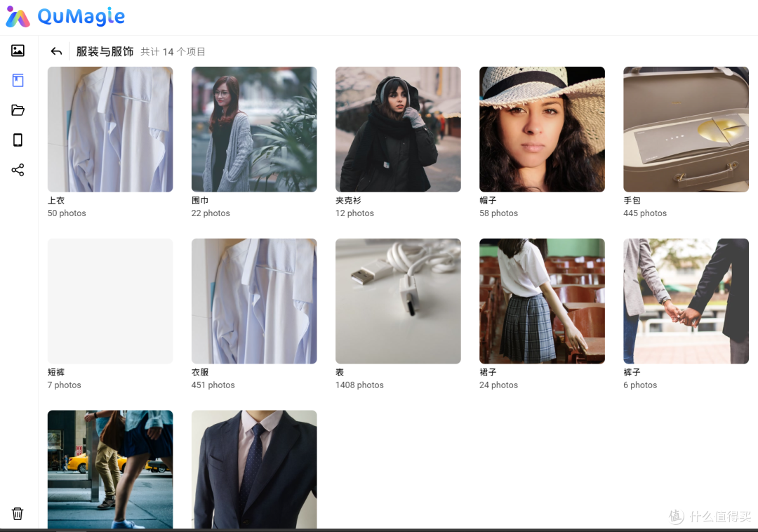Click the 衣服 album name
Image resolution: width=758 pixels, height=532 pixels.
(200, 372)
